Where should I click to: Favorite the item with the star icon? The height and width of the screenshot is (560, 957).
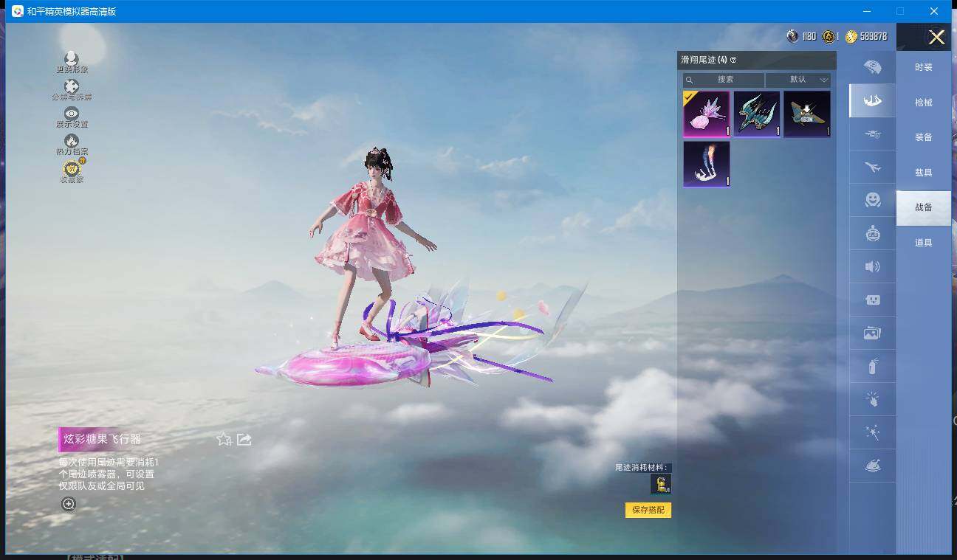[224, 440]
